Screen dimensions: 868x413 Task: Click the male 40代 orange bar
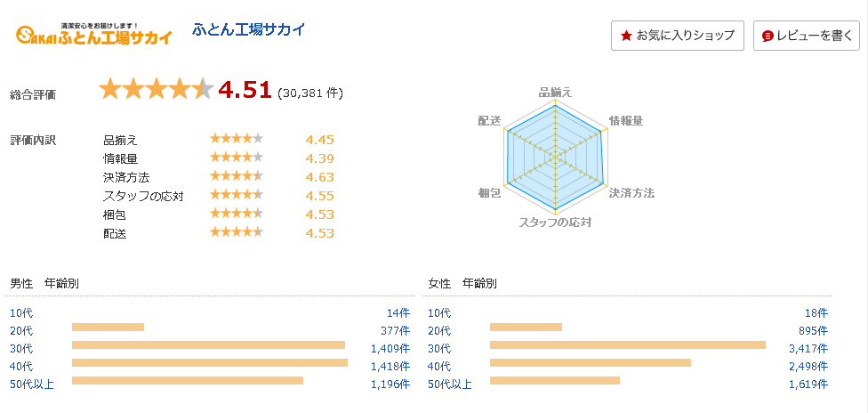point(210,362)
